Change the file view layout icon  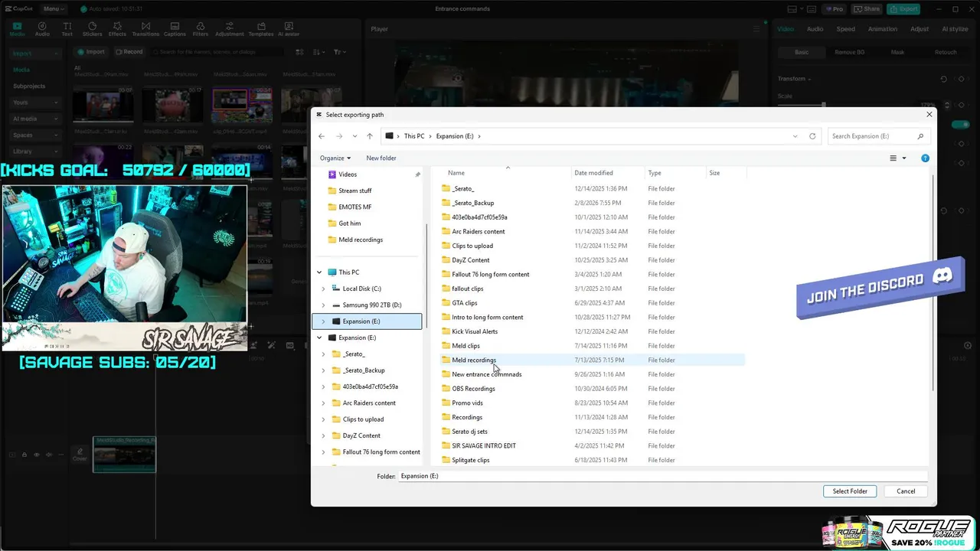click(x=893, y=158)
